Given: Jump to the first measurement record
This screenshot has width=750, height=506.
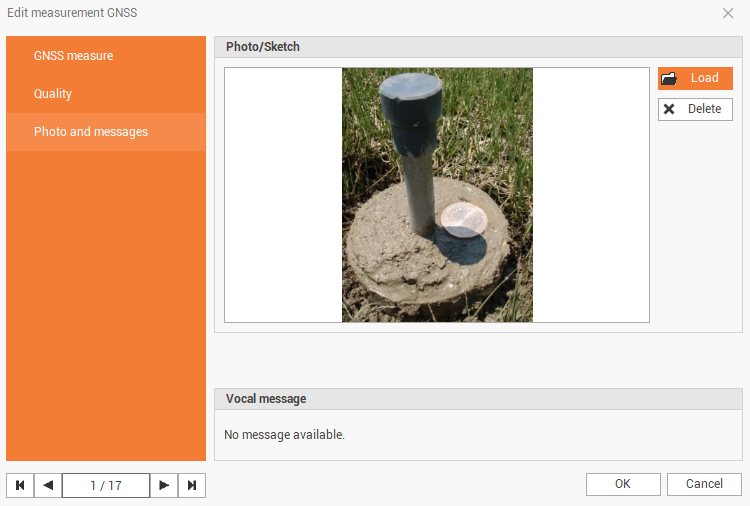Looking at the screenshot, I should pos(20,485).
